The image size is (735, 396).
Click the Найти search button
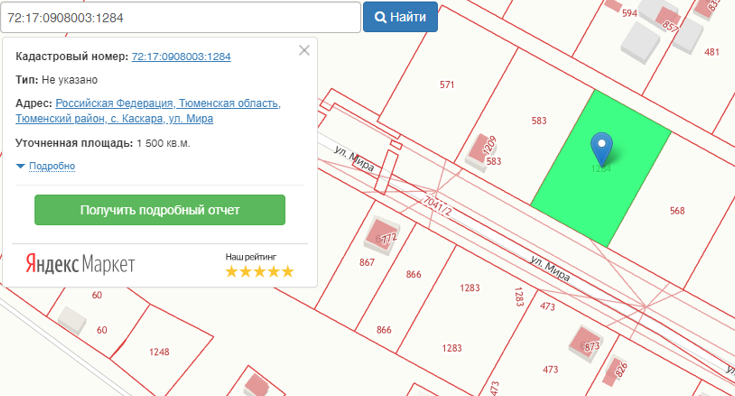click(x=400, y=17)
